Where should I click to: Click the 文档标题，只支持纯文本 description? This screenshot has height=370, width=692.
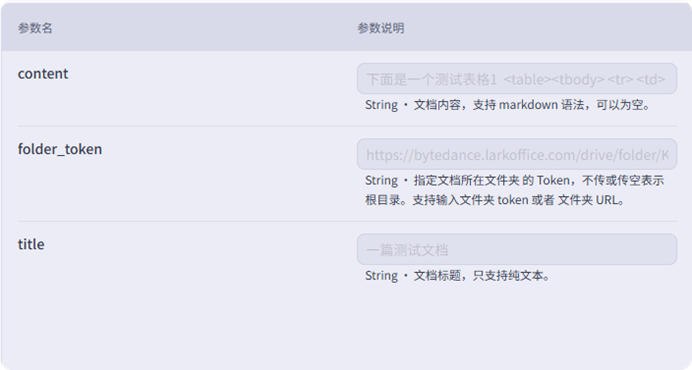(x=481, y=276)
